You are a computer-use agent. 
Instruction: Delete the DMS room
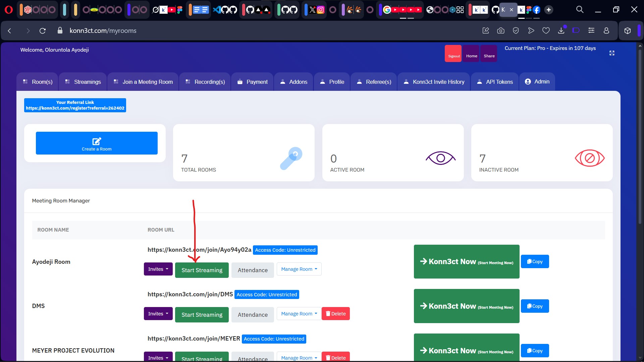point(335,314)
